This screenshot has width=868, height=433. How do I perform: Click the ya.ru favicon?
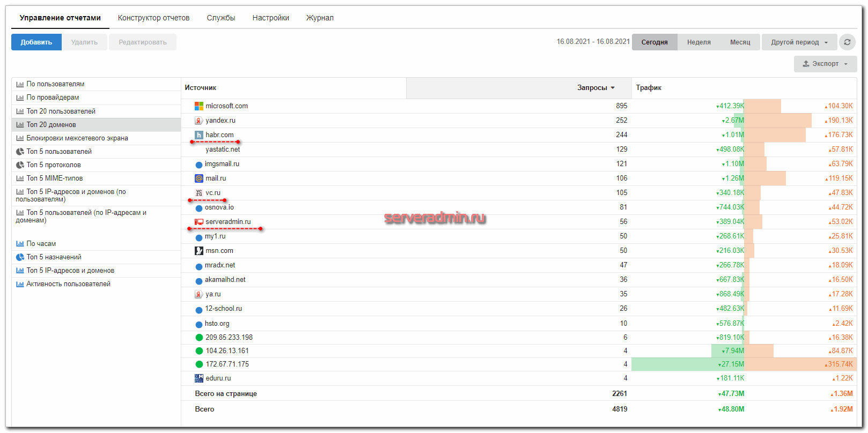(x=199, y=294)
